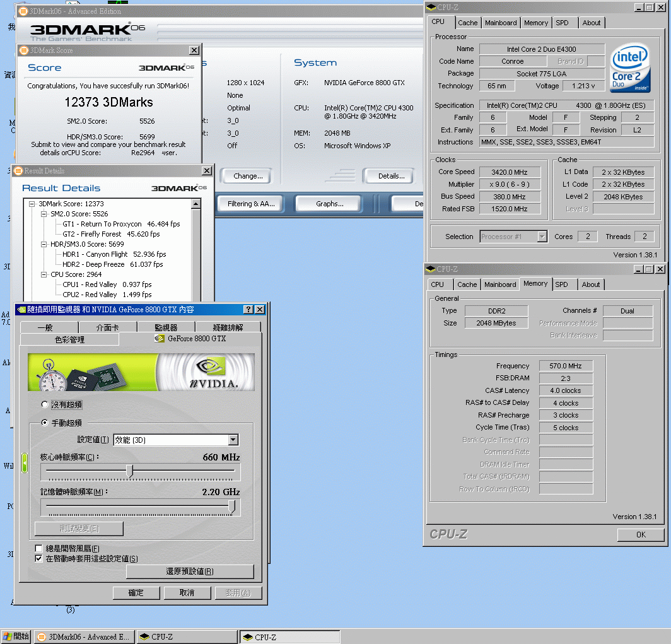
Task: Click the CPU-Z chip icon in upper title bar
Action: point(431,8)
